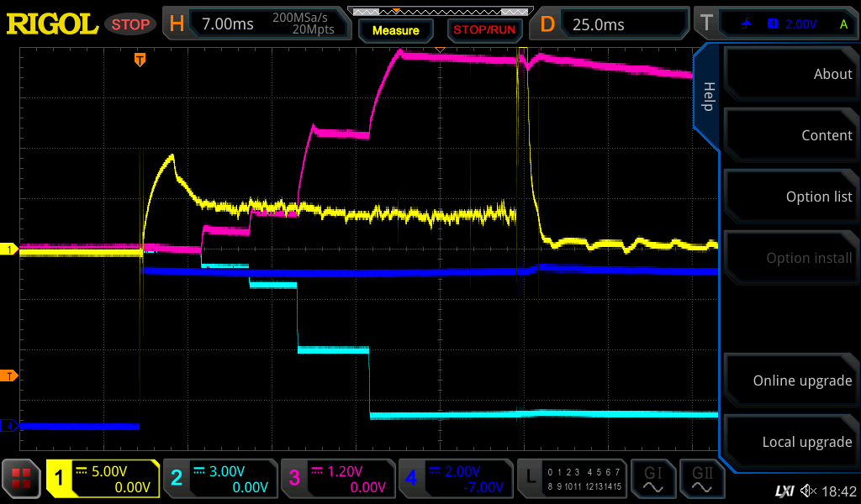Open the function navigation grid icon
Image resolution: width=861 pixels, height=504 pixels.
click(21, 479)
